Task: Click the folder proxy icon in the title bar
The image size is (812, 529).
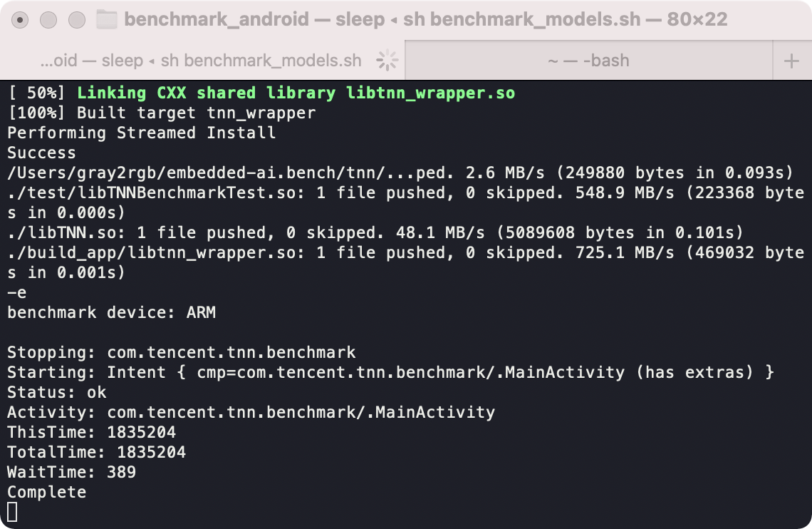Action: tap(106, 19)
